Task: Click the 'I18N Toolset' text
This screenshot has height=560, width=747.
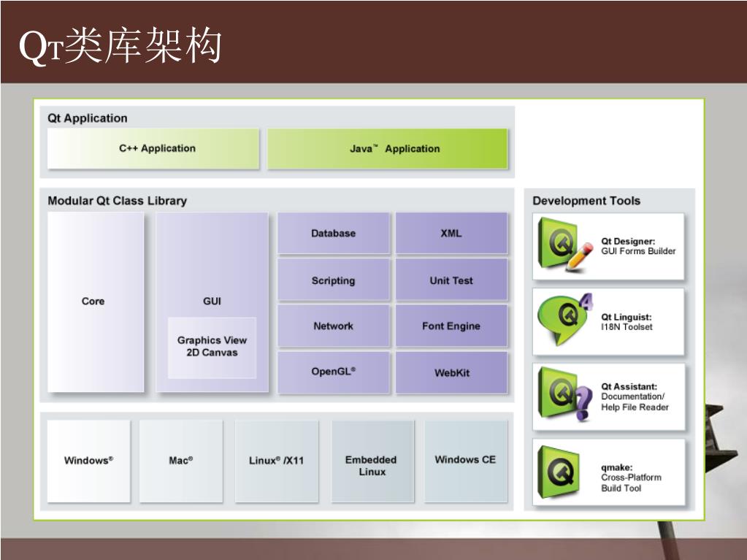Action: tap(627, 327)
